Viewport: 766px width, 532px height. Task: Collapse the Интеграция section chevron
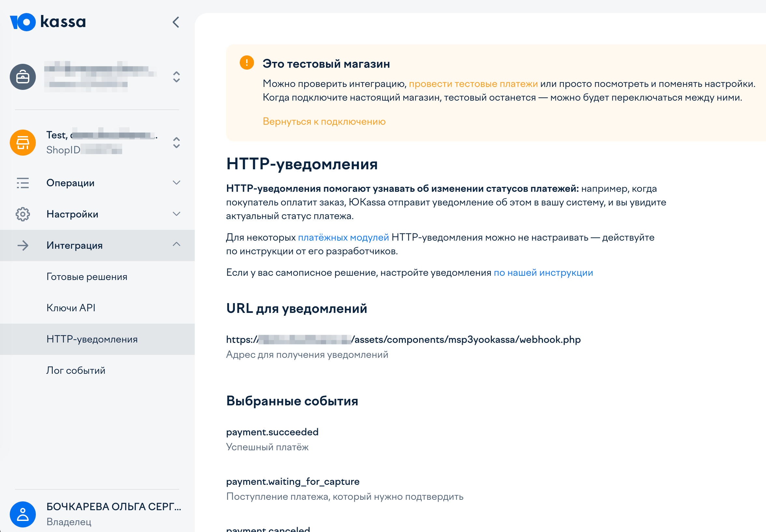176,245
